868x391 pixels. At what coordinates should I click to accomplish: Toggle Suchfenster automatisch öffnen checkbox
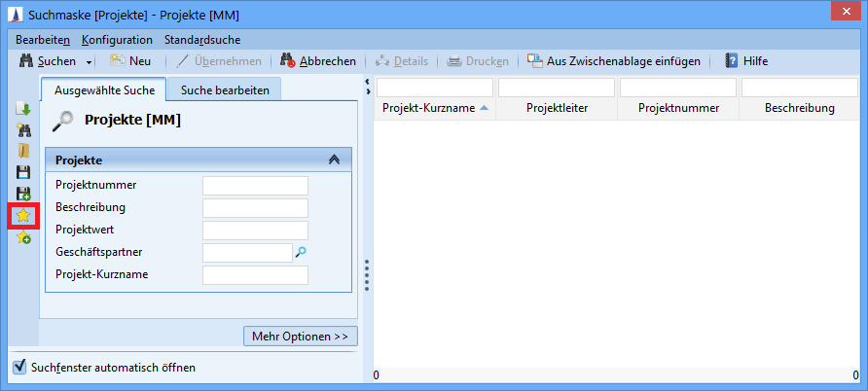pyautogui.click(x=18, y=367)
